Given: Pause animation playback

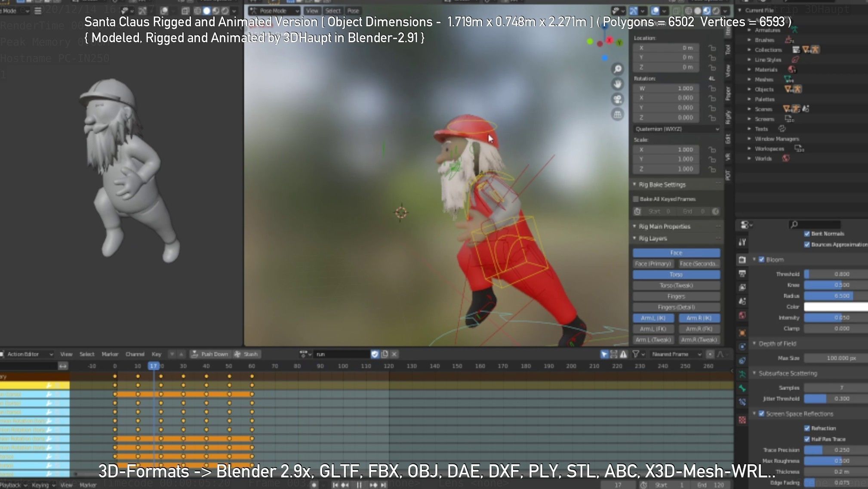Looking at the screenshot, I should 359,485.
